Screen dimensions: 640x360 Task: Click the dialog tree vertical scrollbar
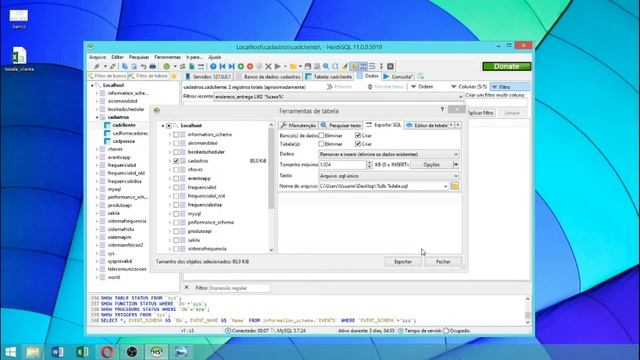(x=271, y=187)
